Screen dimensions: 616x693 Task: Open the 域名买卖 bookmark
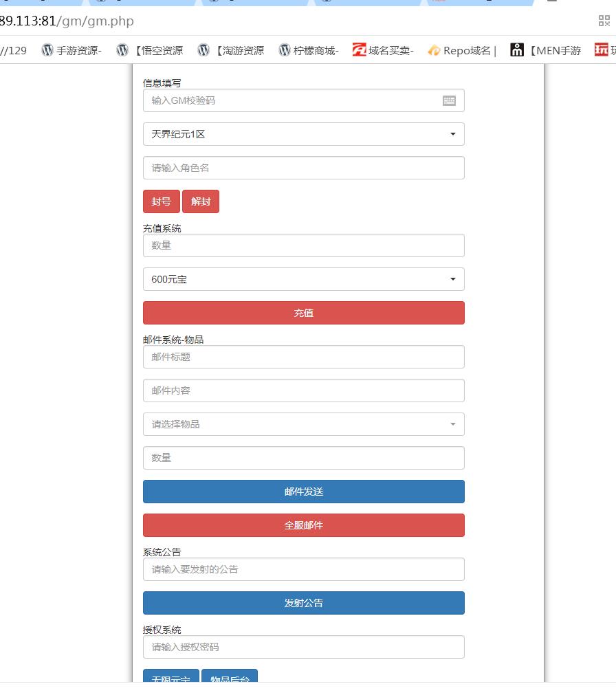pyautogui.click(x=383, y=50)
